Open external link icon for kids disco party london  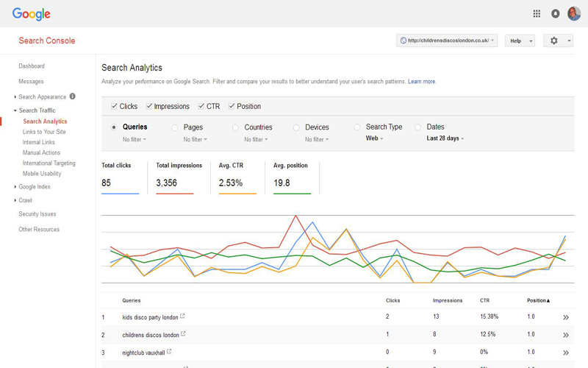(x=182, y=316)
